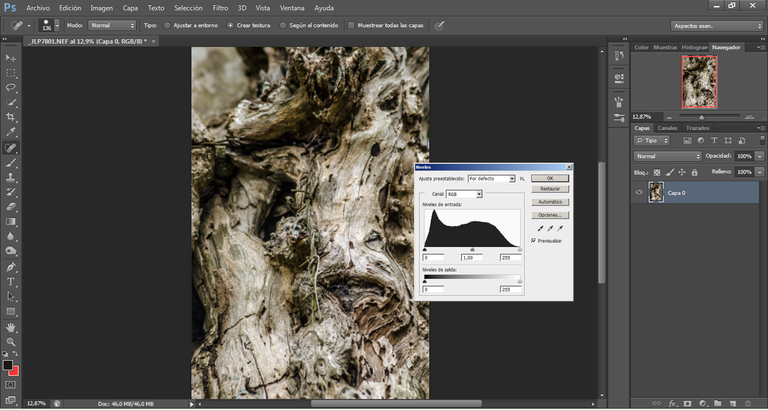
Task: Filter layers by text type icon
Action: (714, 141)
